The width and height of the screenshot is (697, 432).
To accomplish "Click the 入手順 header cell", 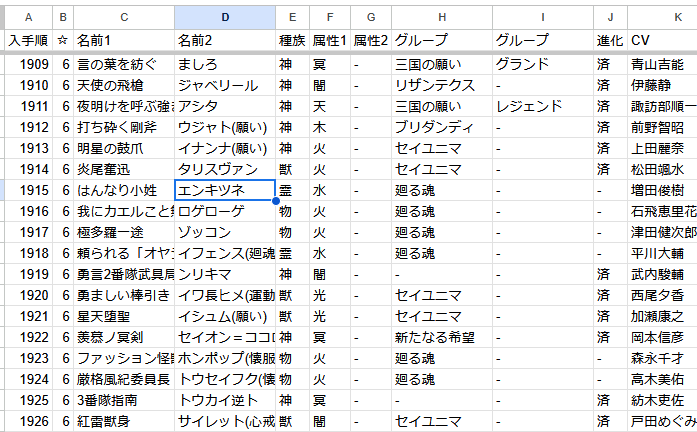I will click(x=27, y=40).
